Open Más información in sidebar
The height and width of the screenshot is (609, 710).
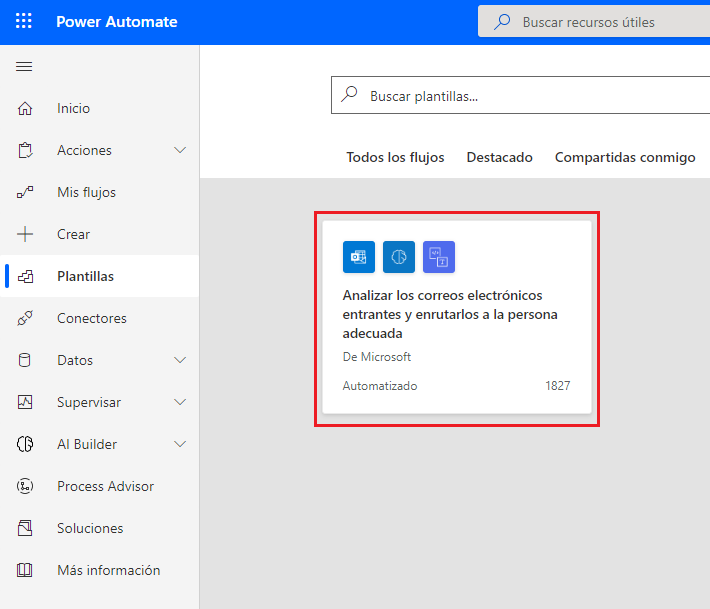pyautogui.click(x=100, y=570)
